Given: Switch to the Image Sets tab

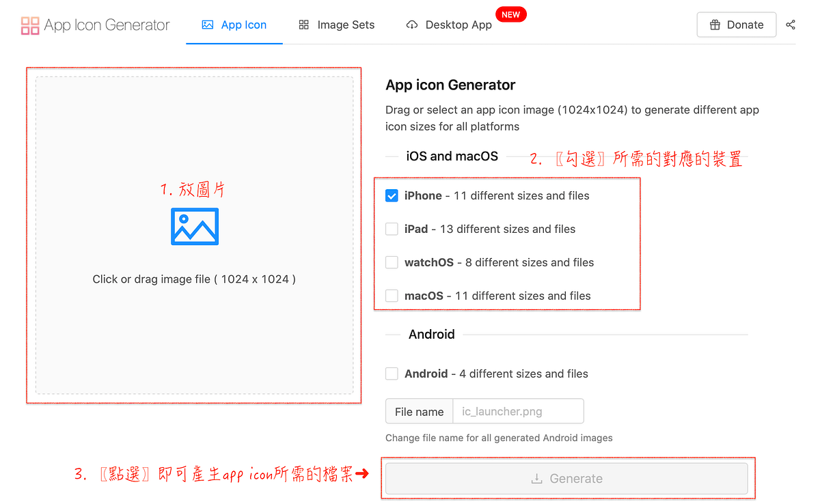Looking at the screenshot, I should 337,25.
